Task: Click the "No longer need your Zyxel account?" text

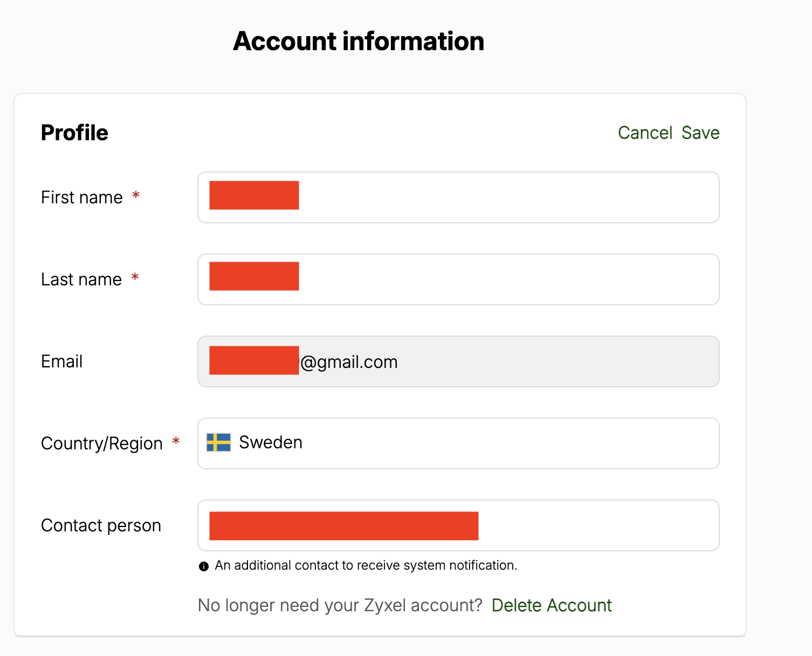Action: 340,605
